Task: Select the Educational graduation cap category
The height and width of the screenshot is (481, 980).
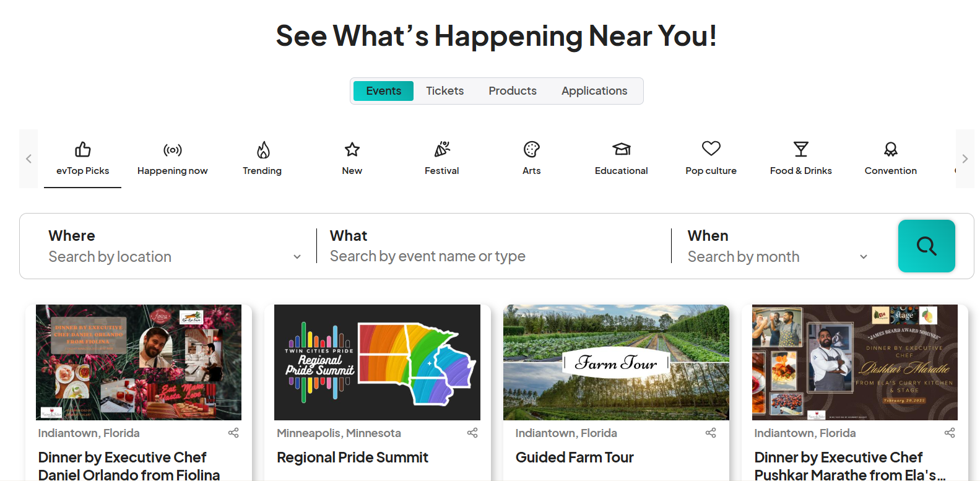Action: coord(621,158)
